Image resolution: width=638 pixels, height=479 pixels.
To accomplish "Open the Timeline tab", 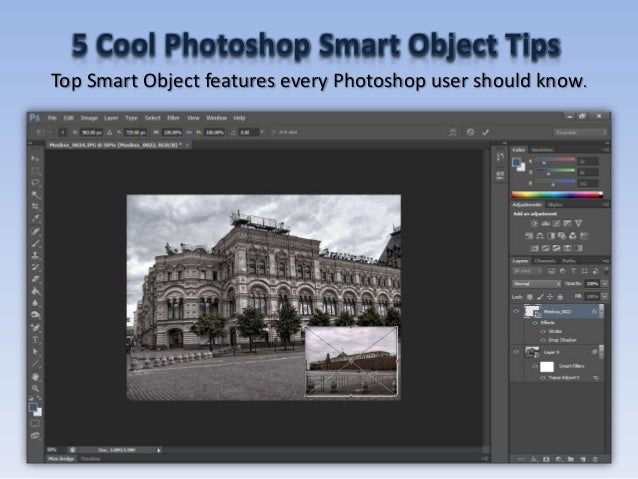I will pyautogui.click(x=90, y=459).
